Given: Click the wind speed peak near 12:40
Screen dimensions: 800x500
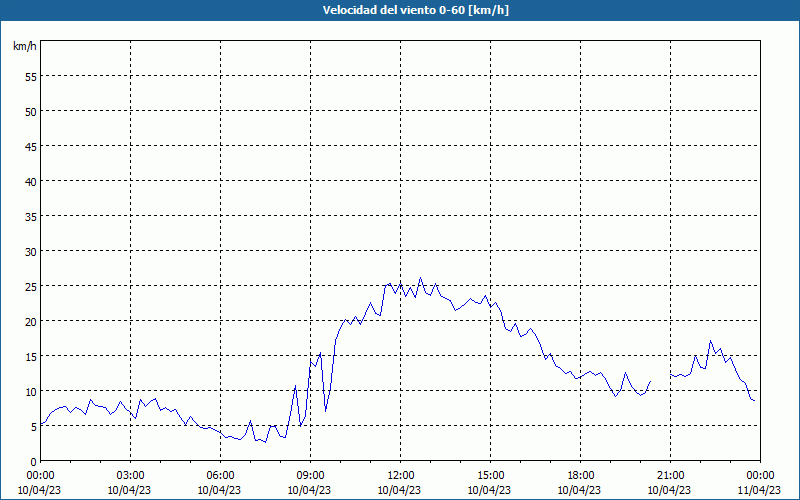Looking at the screenshot, I should [x=420, y=278].
